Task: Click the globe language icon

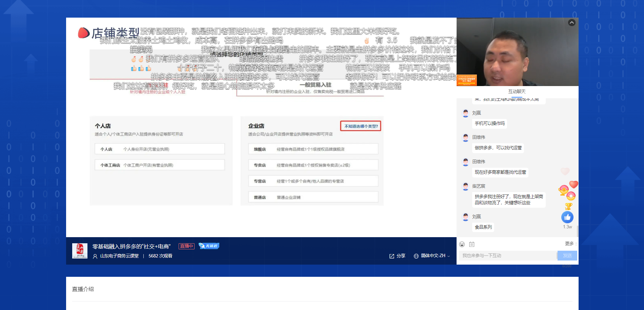Action: (x=416, y=256)
